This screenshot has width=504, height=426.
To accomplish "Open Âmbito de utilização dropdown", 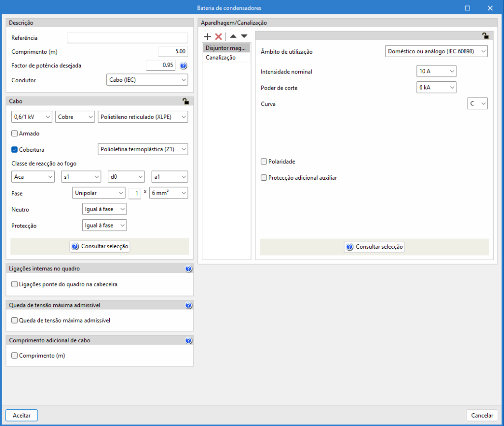I will coord(437,51).
